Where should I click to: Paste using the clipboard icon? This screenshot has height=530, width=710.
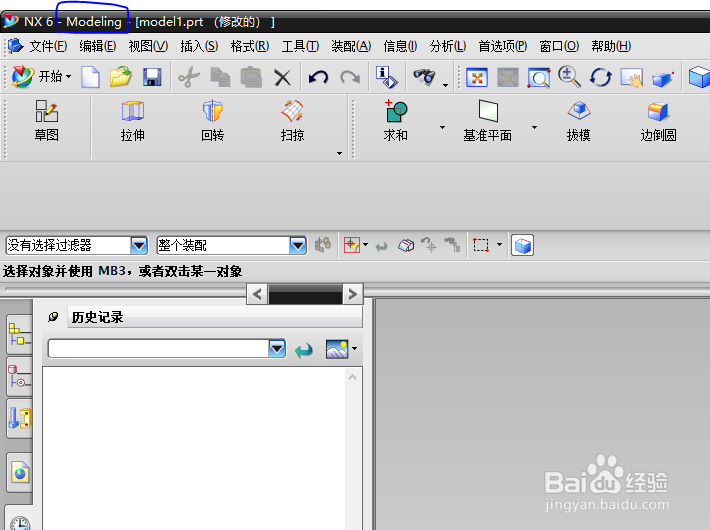[251, 77]
